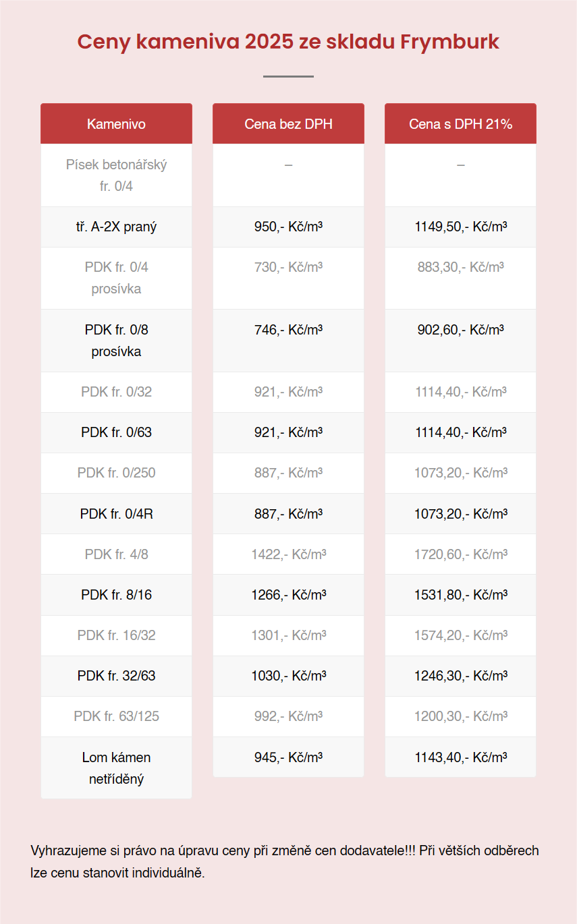Click the Cena s DPH 21% header
The image size is (577, 924).
click(x=460, y=124)
